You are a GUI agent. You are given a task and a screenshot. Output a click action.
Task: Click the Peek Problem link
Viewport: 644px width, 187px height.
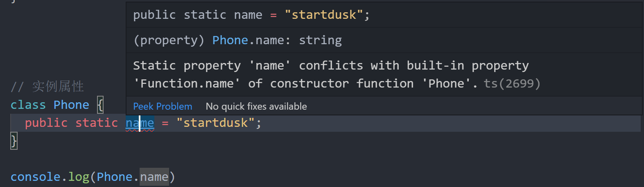pos(163,106)
